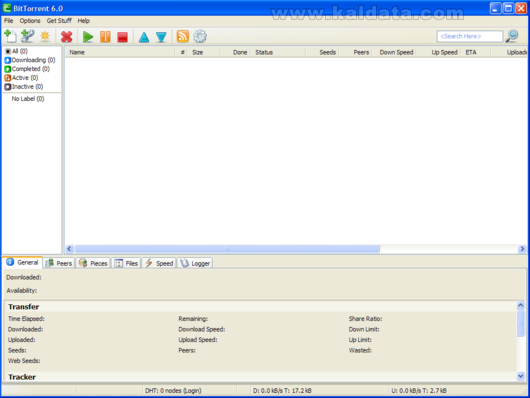The image size is (530, 398).
Task: Minimize the BitTorrent window
Action: (x=495, y=8)
